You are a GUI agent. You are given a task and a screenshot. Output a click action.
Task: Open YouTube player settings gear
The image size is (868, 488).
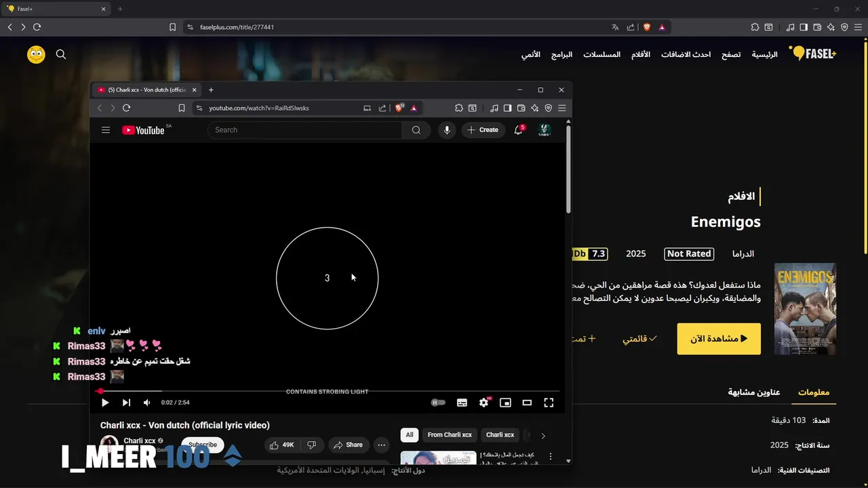[x=484, y=403]
